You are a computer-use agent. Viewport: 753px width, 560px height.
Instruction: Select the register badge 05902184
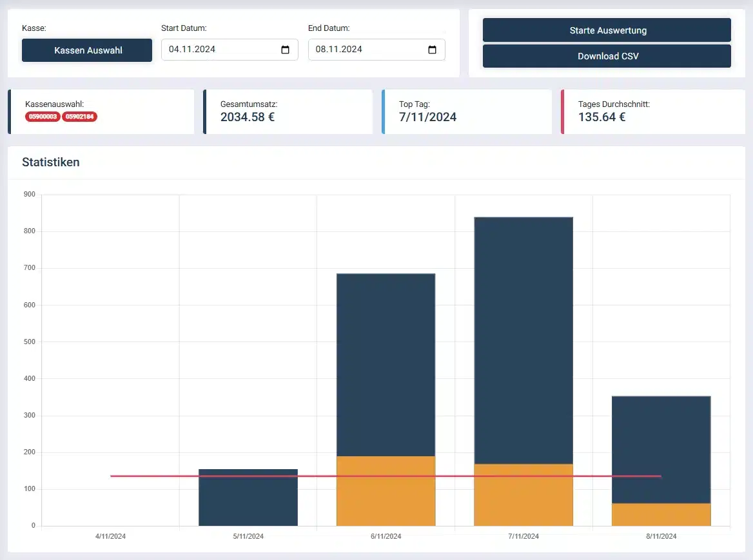[80, 117]
